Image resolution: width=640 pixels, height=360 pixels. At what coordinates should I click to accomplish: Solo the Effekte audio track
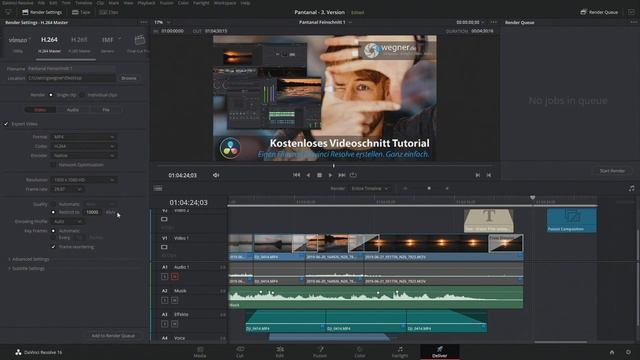point(164,324)
